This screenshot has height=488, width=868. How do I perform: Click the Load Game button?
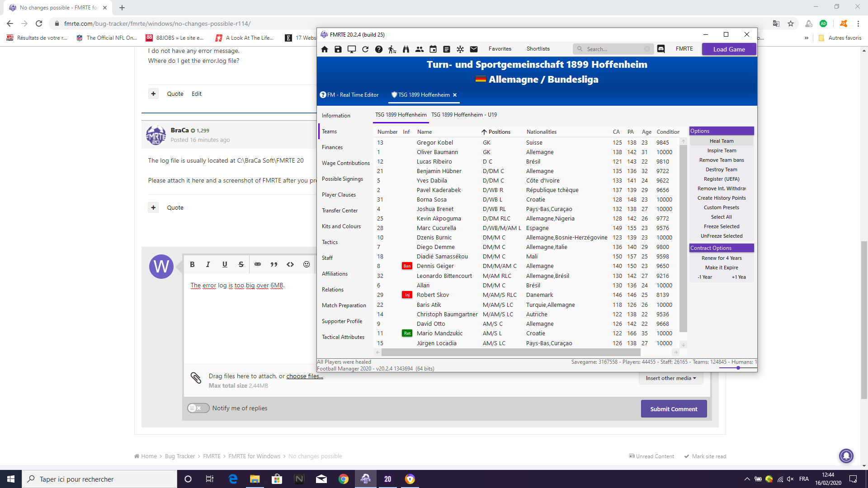point(729,49)
